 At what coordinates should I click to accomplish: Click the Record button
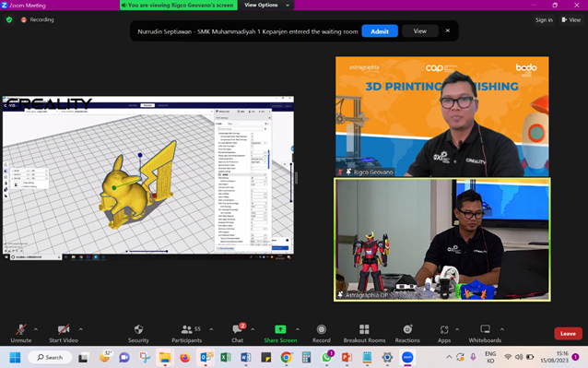[322, 334]
